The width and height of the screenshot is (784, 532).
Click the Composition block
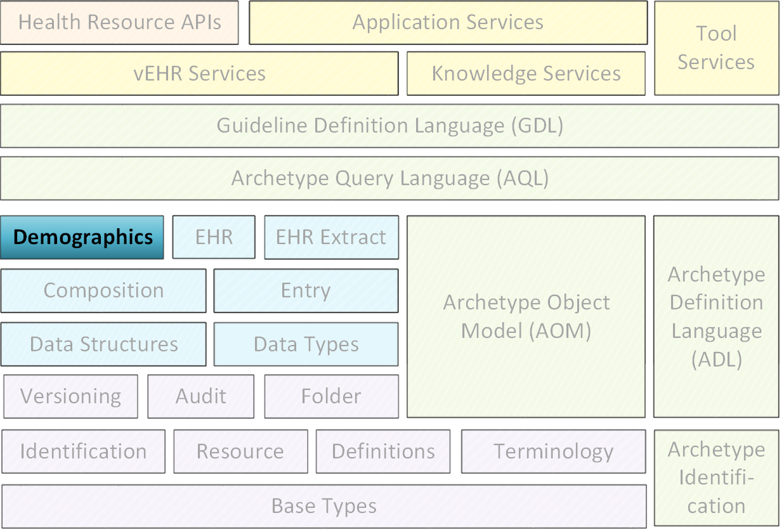(103, 290)
